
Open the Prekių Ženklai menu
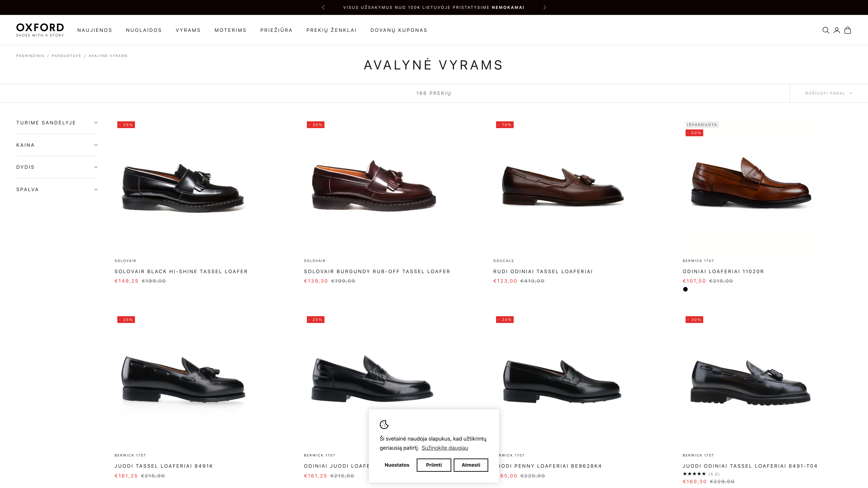click(x=331, y=30)
